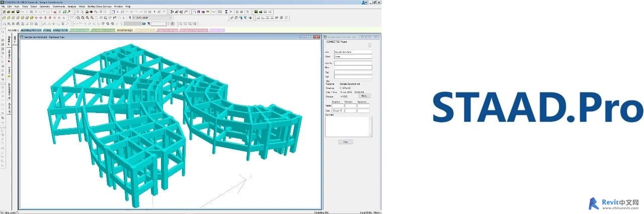Open the Tools menu
The image size is (644, 214).
click(x=25, y=7)
